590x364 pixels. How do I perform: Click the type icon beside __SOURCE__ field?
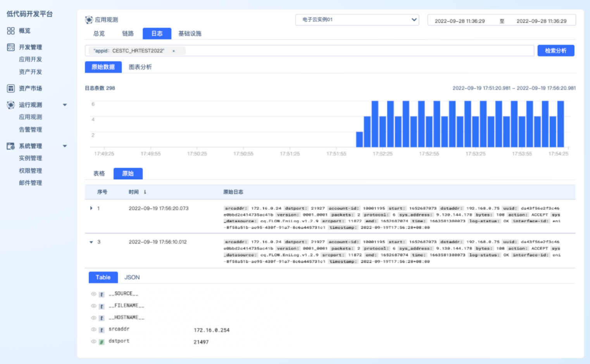click(x=102, y=294)
